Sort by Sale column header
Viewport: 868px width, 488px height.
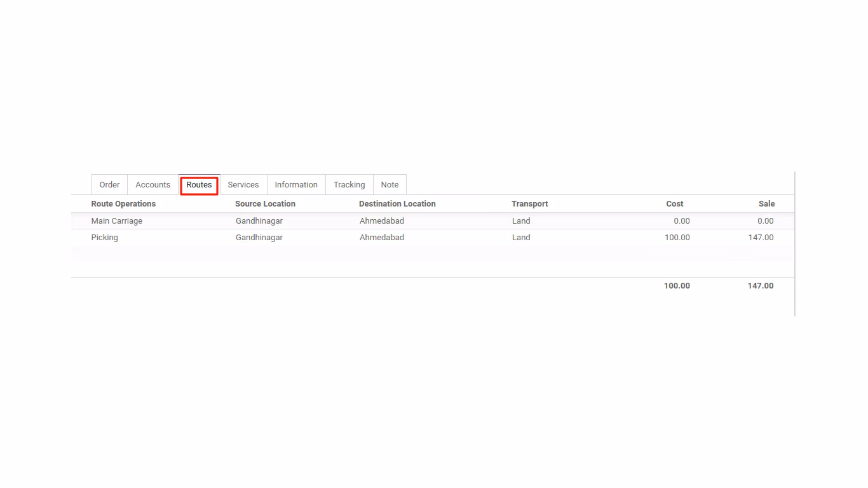[x=766, y=204]
